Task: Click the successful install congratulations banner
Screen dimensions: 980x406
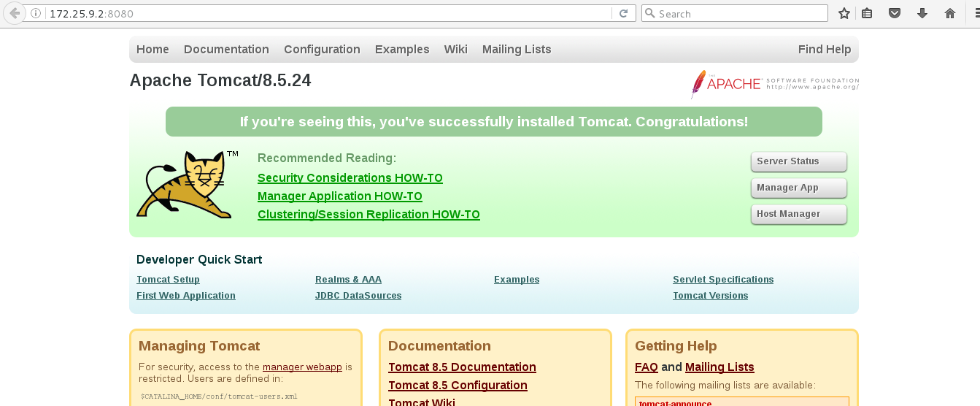Action: pos(494,122)
